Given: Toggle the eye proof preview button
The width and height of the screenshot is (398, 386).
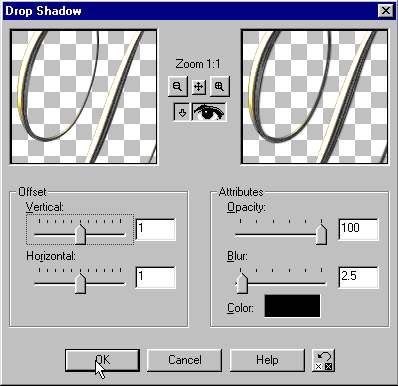Looking at the screenshot, I should pyautogui.click(x=209, y=112).
